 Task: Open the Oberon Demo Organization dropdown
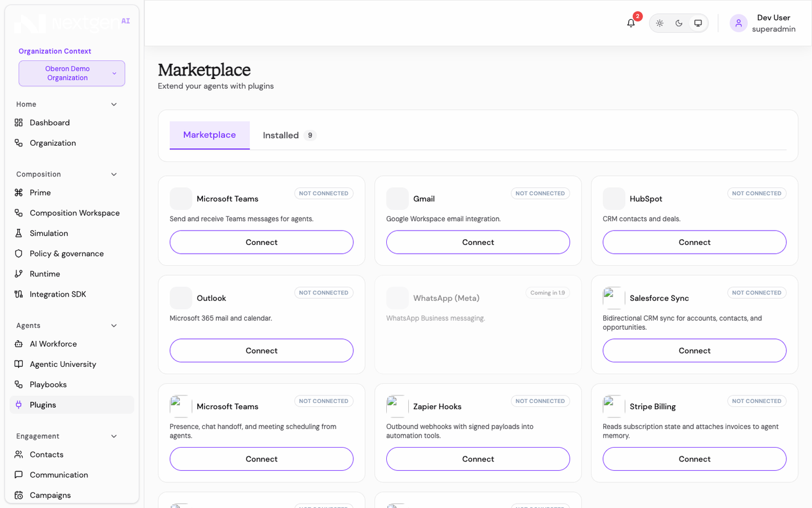[72, 73]
